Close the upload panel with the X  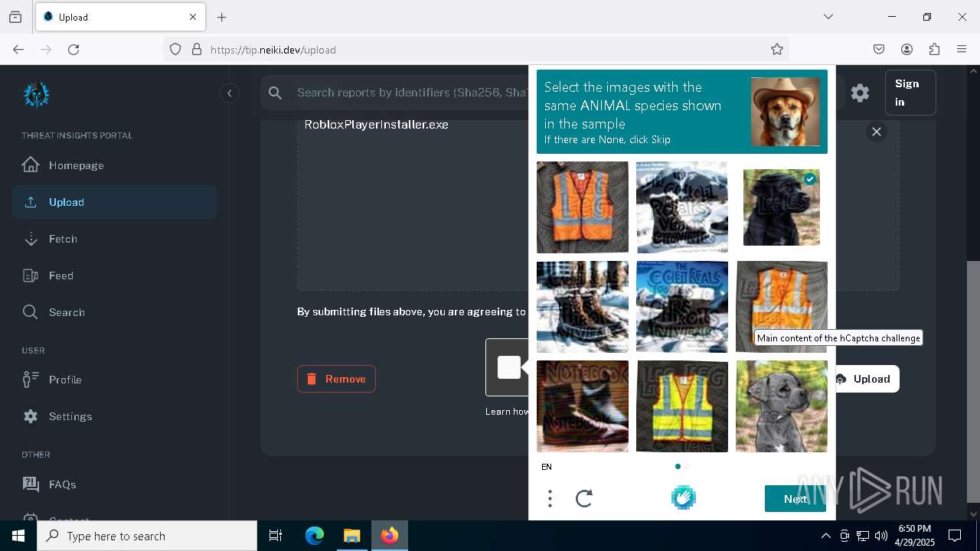point(877,132)
